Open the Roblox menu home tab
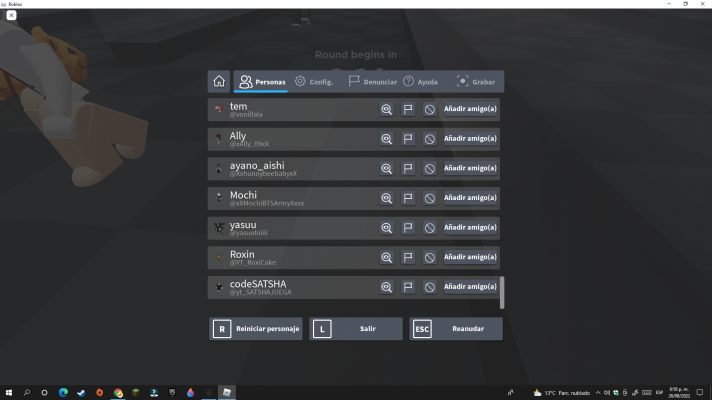The height and width of the screenshot is (400, 712). [x=219, y=82]
